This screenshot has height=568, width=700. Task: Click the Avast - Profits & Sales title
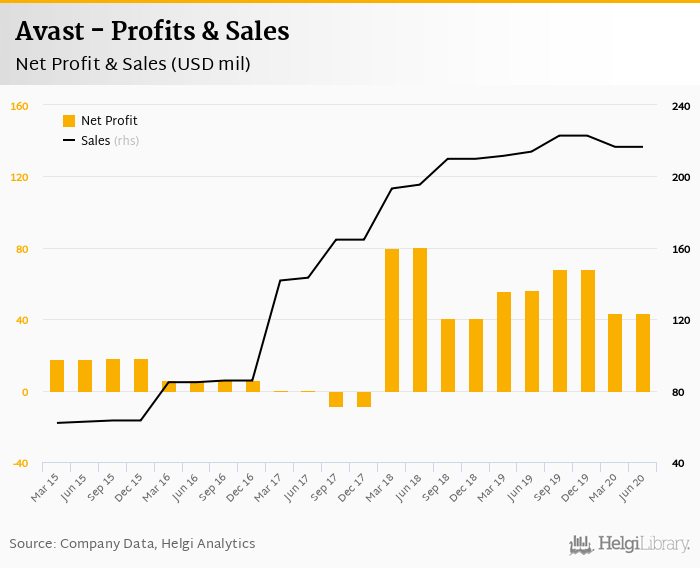click(153, 31)
